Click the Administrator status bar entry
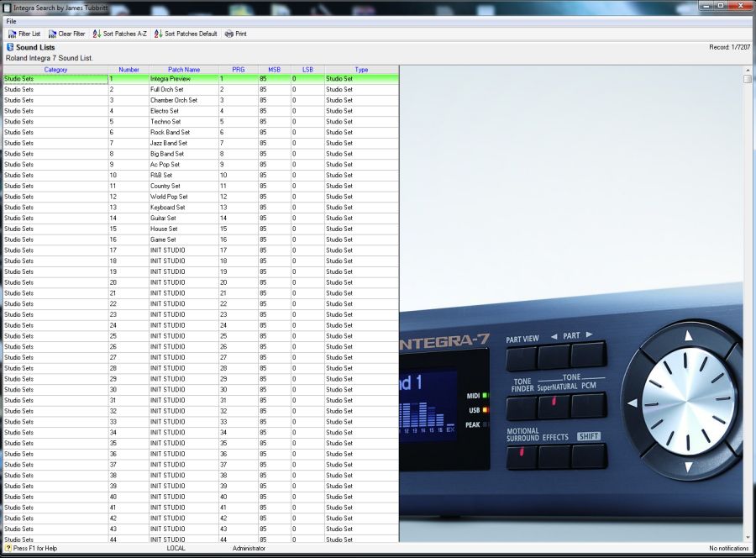 [x=249, y=549]
